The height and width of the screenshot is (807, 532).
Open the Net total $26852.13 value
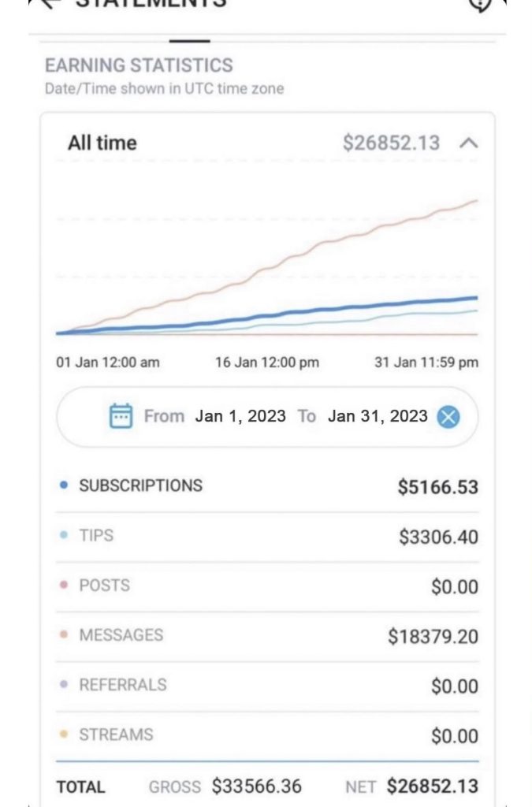click(x=432, y=787)
